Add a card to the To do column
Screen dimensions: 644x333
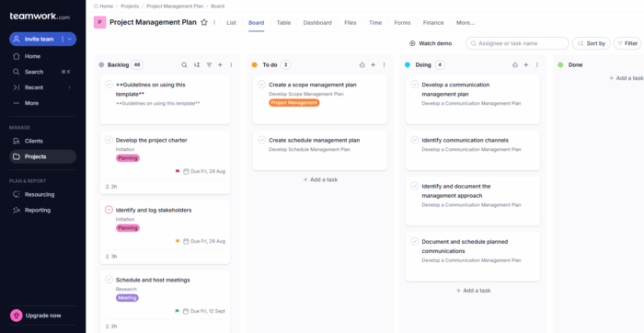coord(373,65)
